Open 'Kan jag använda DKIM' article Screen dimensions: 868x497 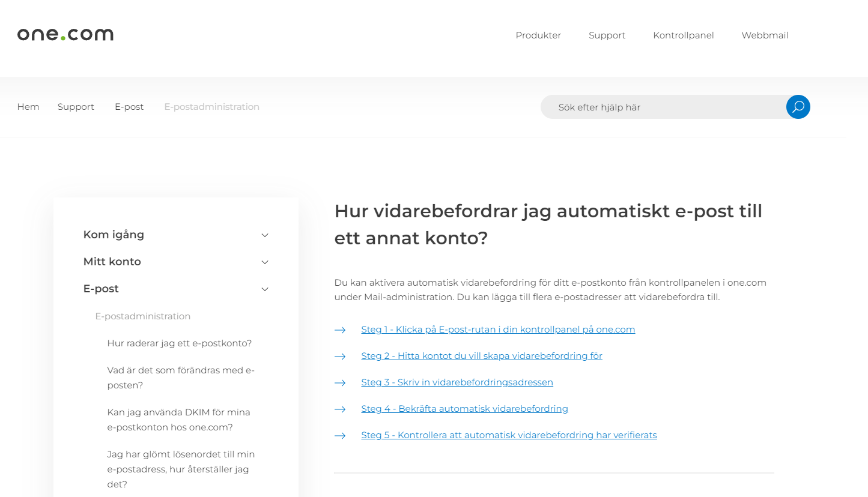(x=178, y=420)
